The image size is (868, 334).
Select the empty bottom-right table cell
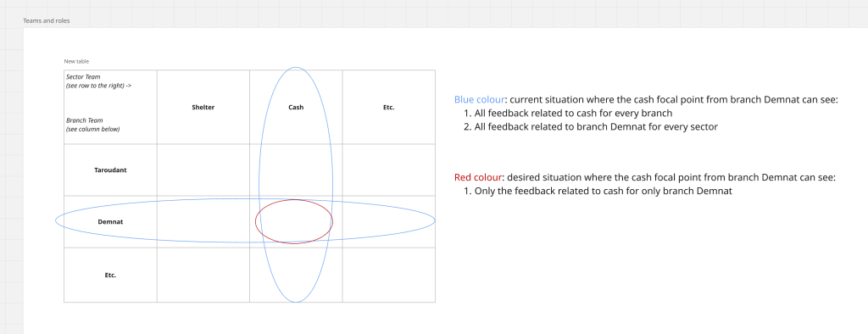pos(388,275)
